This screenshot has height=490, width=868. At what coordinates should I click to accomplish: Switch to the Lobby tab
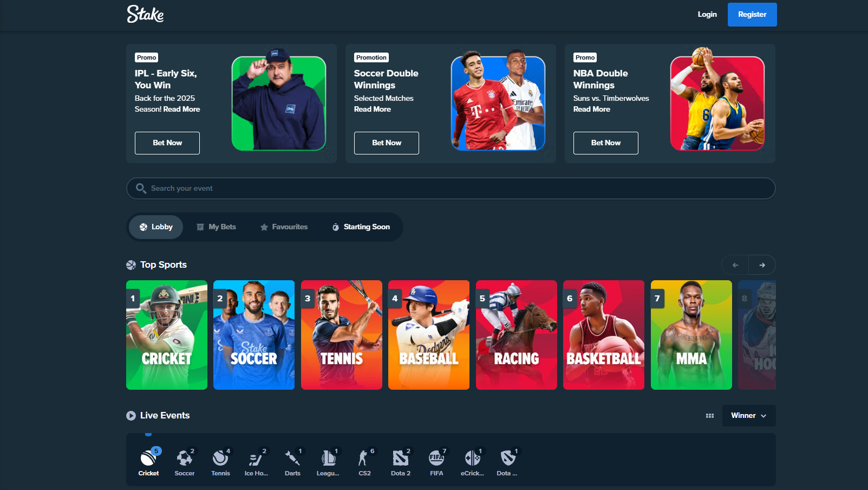[156, 227]
